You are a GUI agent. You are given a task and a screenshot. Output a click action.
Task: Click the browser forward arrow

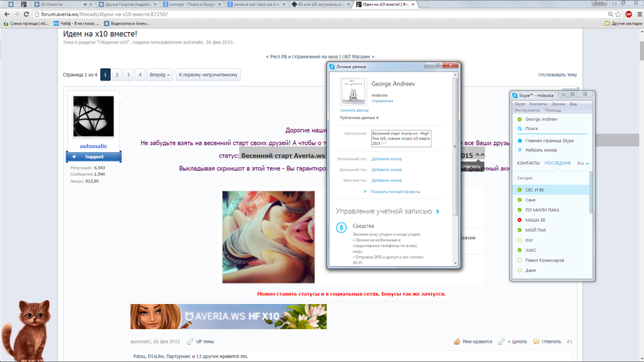pos(17,14)
